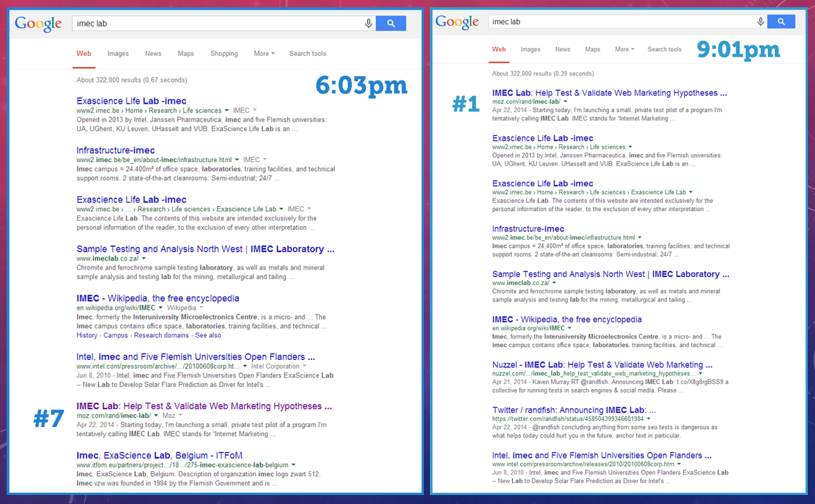The width and height of the screenshot is (815, 504).
Task: Click the Google logo on the right screenshot
Action: [456, 22]
